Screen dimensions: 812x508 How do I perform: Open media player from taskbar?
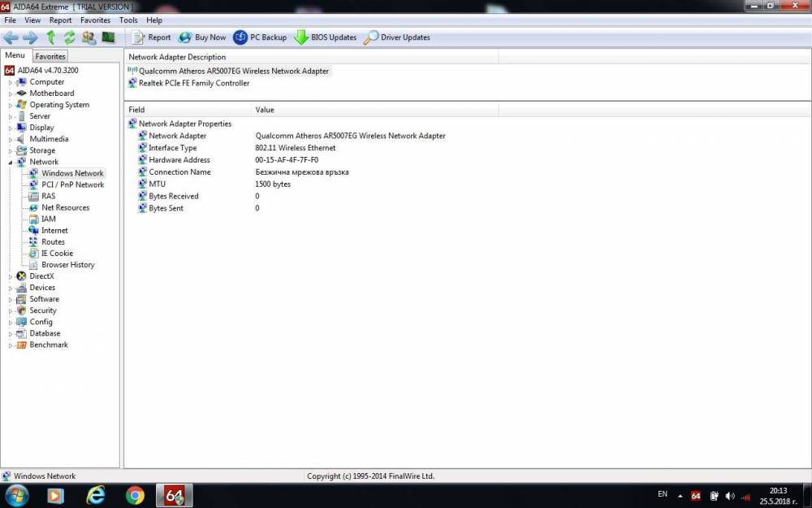(55, 496)
